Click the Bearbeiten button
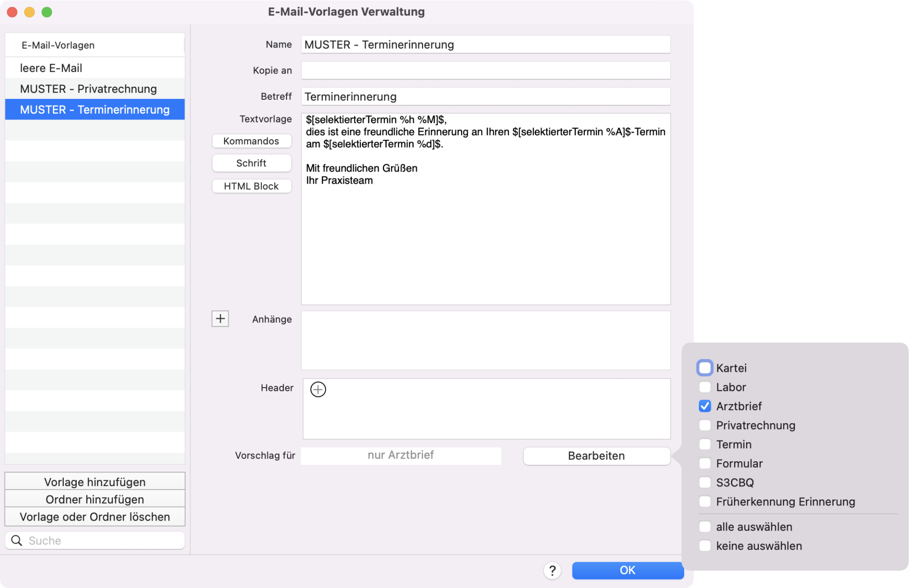This screenshot has width=920, height=588. 597,455
